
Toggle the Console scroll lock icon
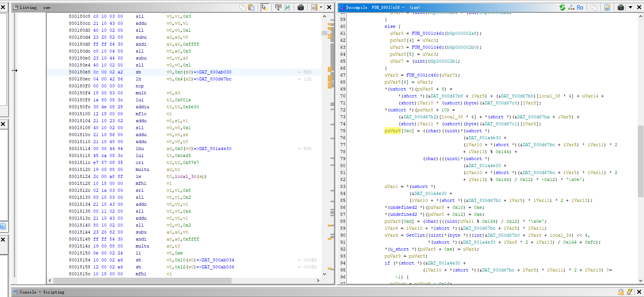(621, 292)
